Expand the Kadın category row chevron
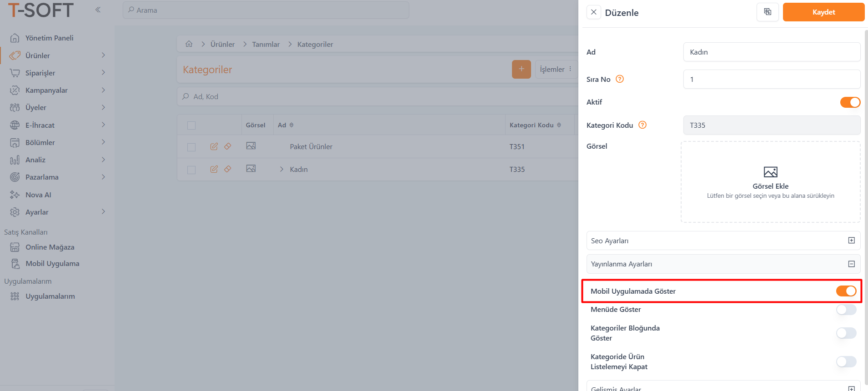The width and height of the screenshot is (868, 391). tap(281, 169)
